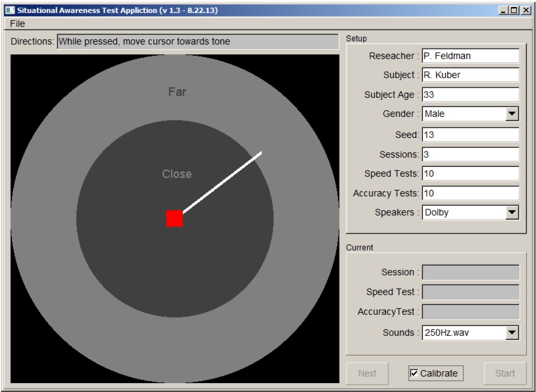Click the red center square
The width and height of the screenshot is (536, 392).
point(175,218)
